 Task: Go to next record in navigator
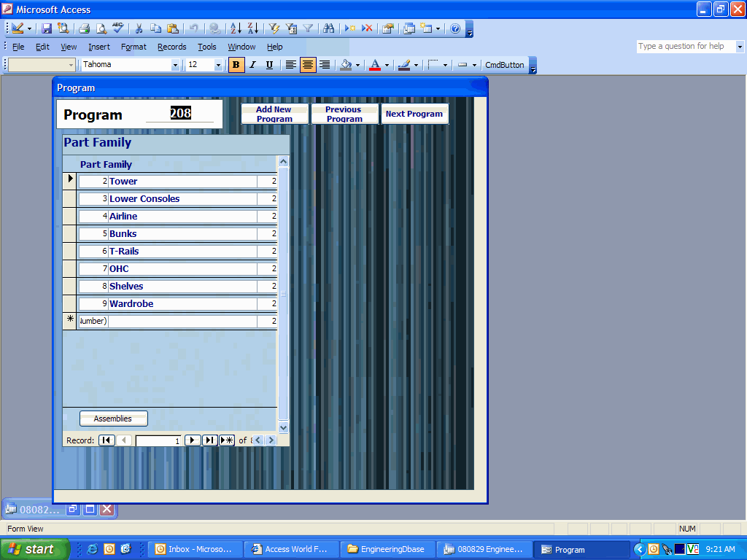click(192, 440)
